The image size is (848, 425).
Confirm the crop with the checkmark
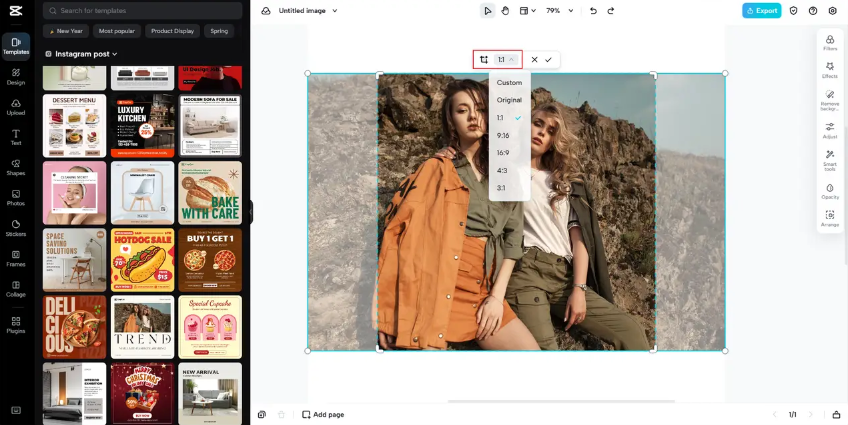(548, 60)
